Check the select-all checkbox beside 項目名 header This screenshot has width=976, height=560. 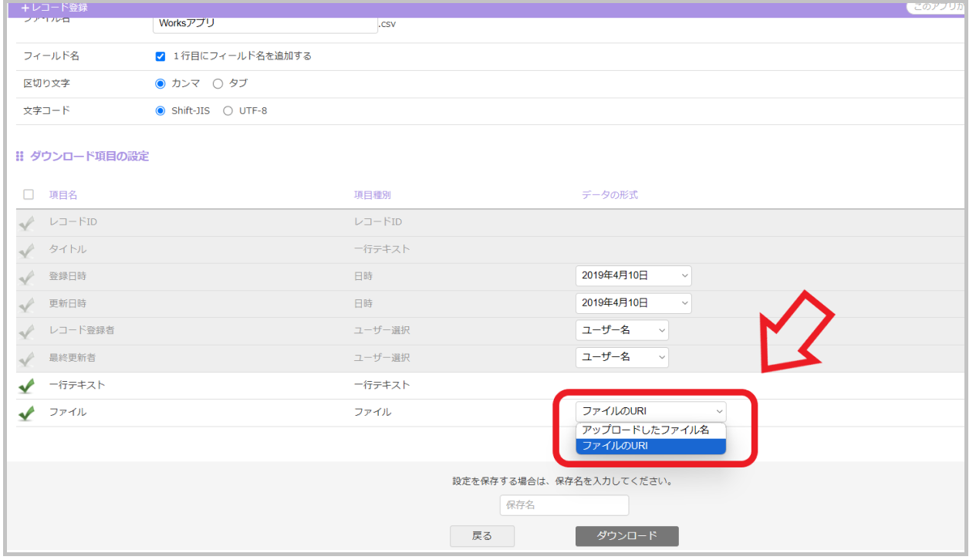pos(29,195)
